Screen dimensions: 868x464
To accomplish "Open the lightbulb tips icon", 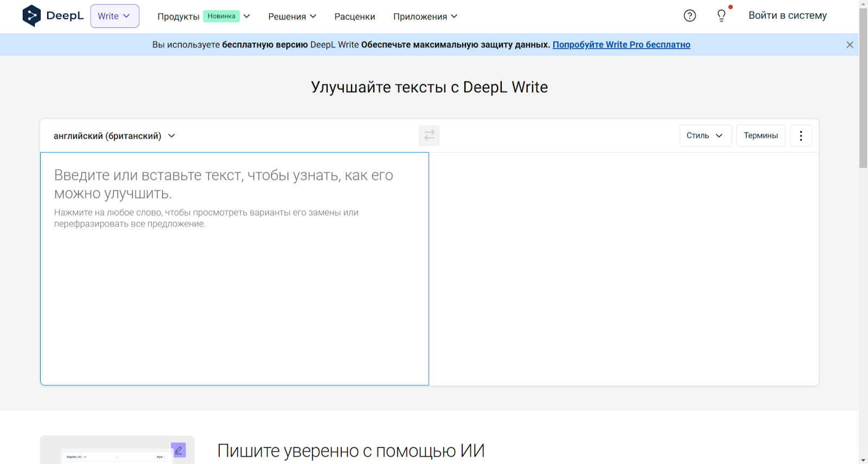I will [722, 16].
